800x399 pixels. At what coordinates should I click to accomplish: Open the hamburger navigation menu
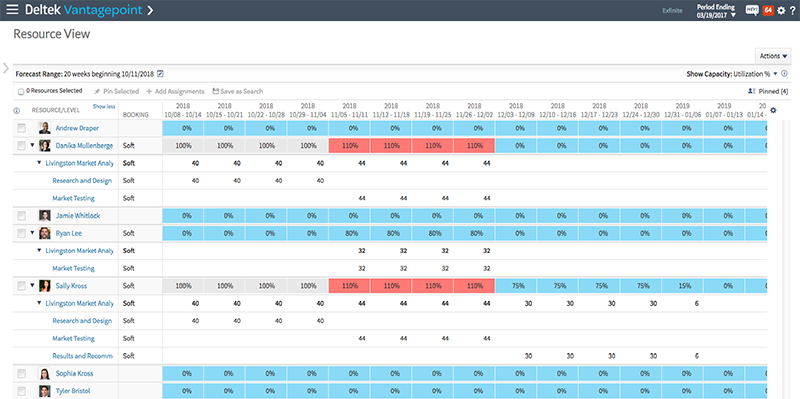pos(12,10)
